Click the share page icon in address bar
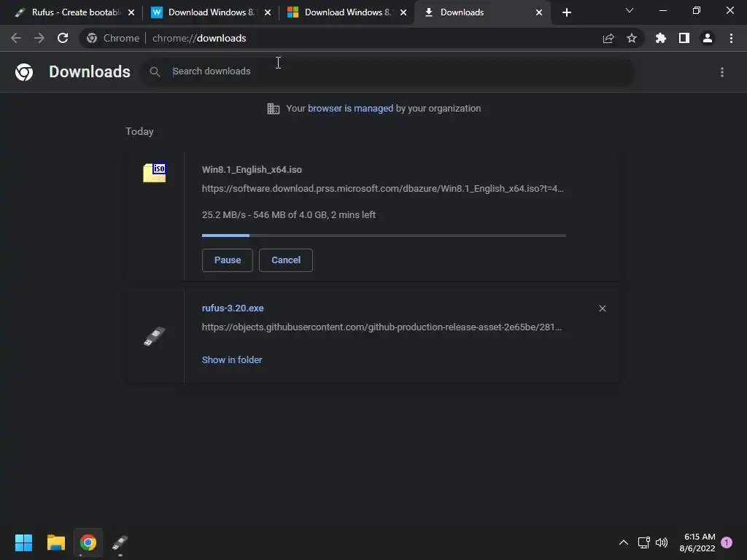Viewport: 747px width, 560px height. tap(608, 39)
